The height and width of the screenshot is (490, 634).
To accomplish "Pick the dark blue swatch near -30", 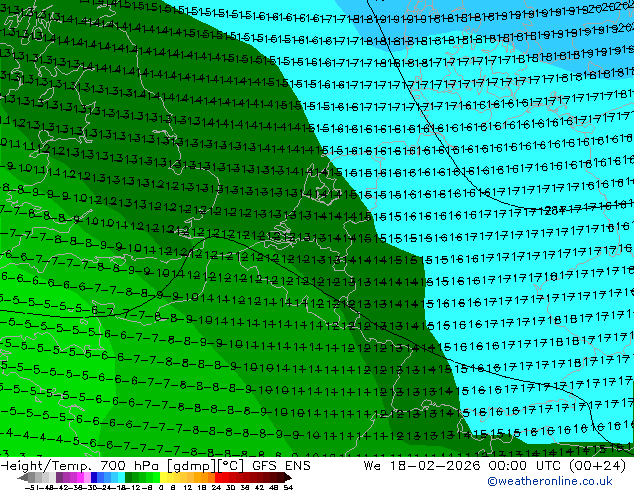I will 94,477.
